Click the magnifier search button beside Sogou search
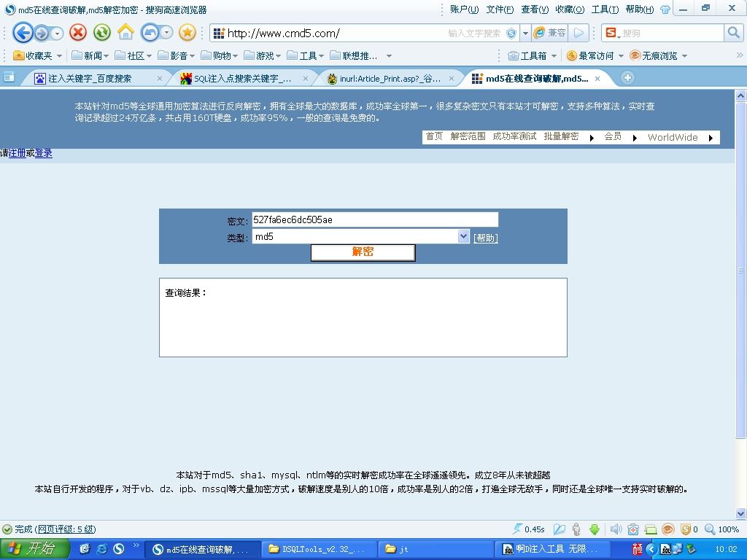This screenshot has width=747, height=560. (732, 33)
